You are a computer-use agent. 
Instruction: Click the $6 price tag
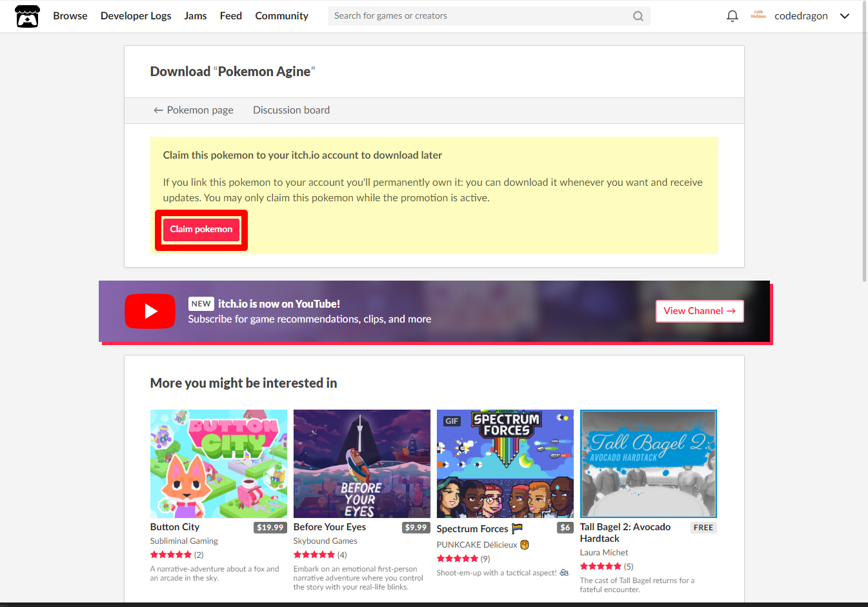point(565,528)
